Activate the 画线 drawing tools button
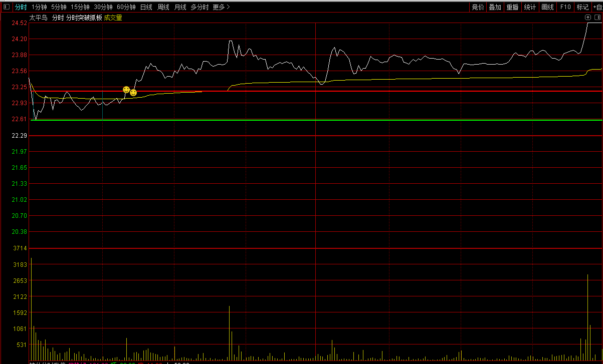The height and width of the screenshot is (364, 603). point(548,7)
